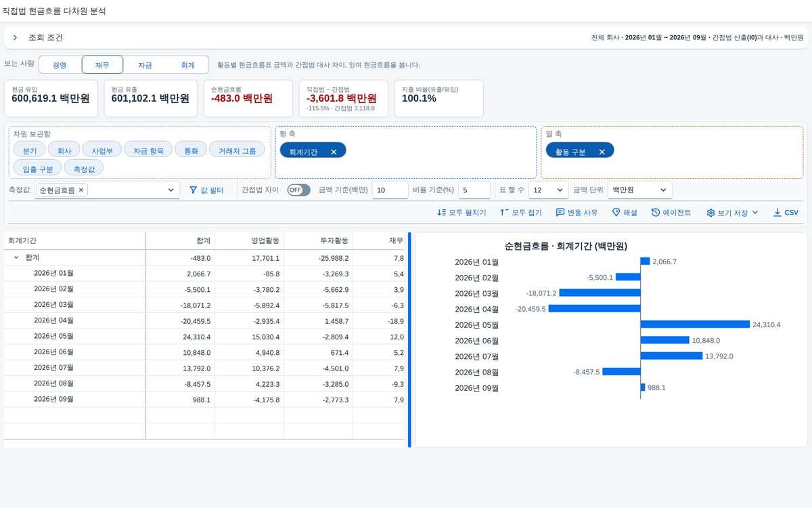Click the 모두 접기 collapse-all icon
The width and height of the screenshot is (812, 508).
point(504,213)
